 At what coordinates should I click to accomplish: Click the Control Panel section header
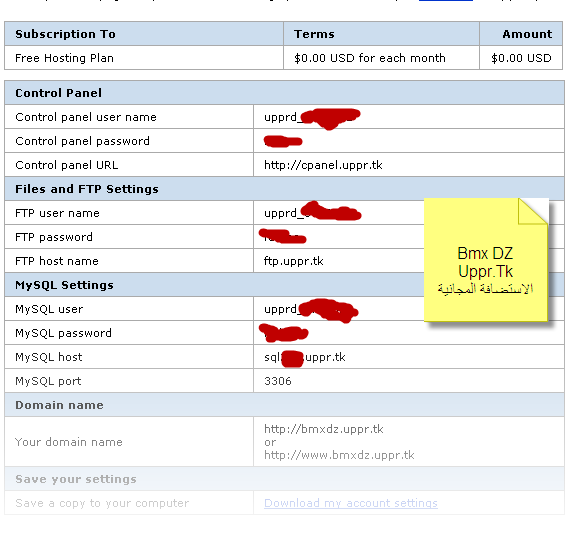[x=284, y=93]
